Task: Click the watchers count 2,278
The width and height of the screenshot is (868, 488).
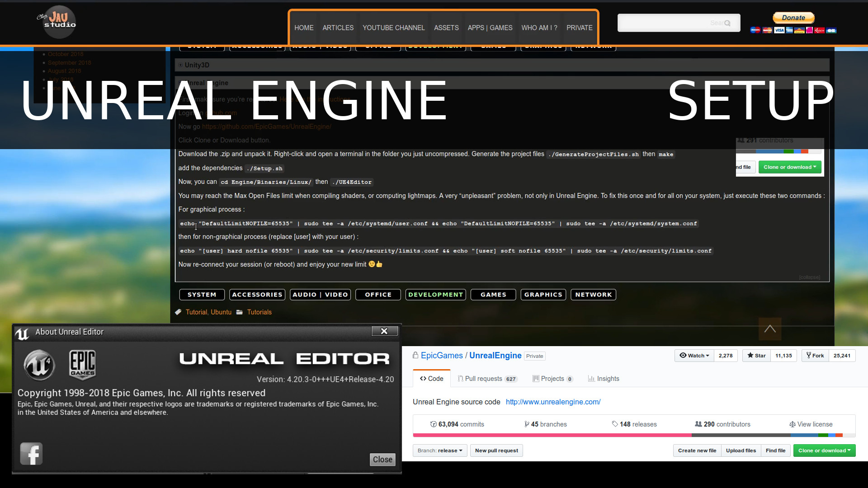Action: (726, 356)
